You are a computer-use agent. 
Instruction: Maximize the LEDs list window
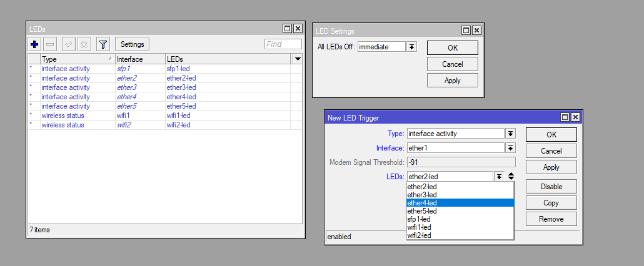point(288,29)
